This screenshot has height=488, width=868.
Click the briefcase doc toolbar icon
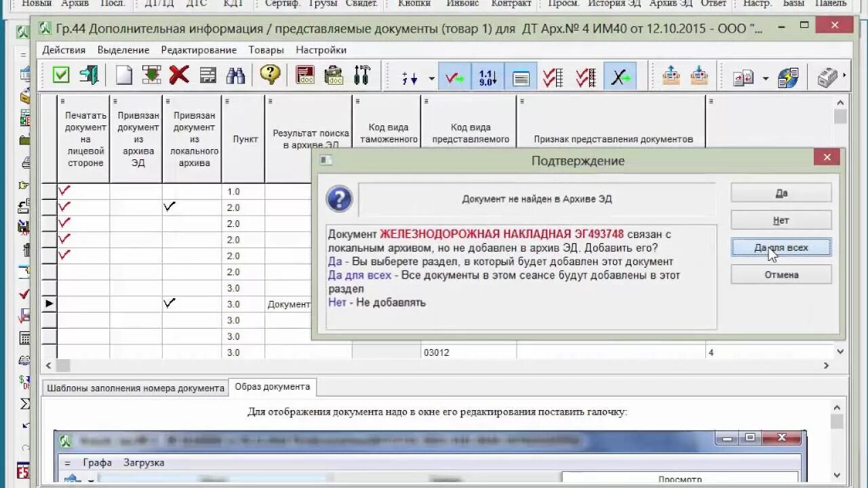tap(334, 75)
